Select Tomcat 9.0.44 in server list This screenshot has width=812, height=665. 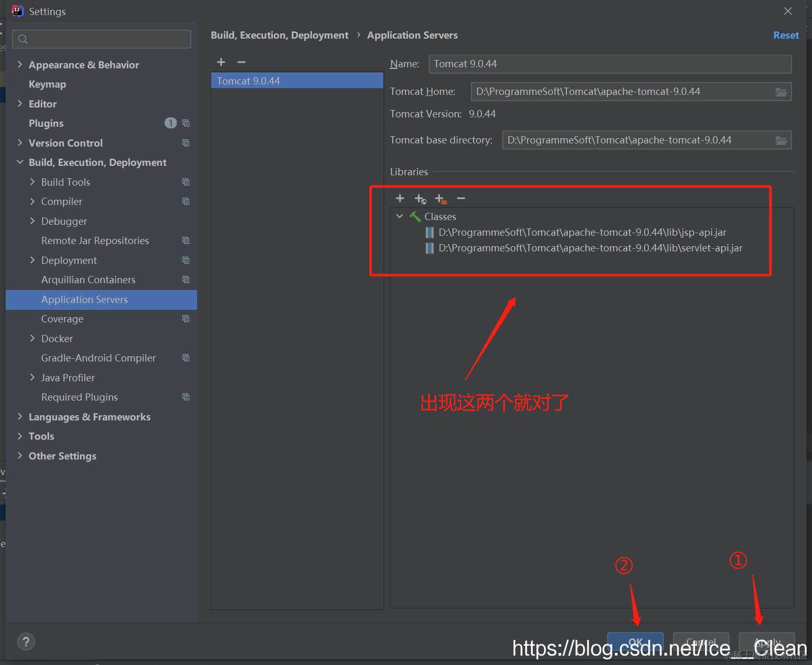[x=297, y=81]
